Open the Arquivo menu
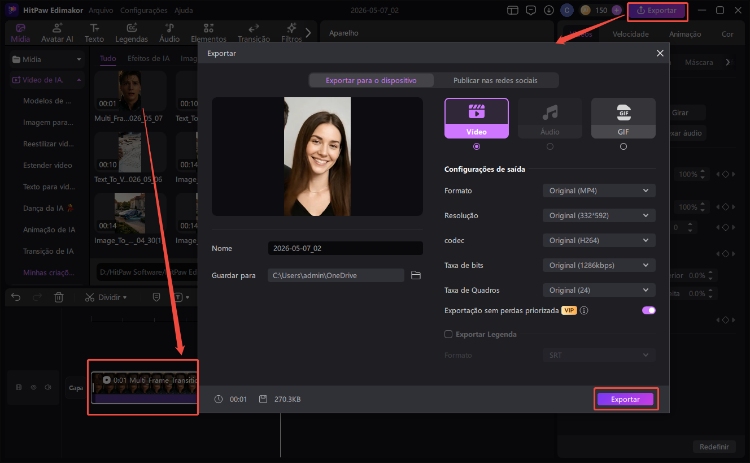750x463 pixels. [101, 10]
